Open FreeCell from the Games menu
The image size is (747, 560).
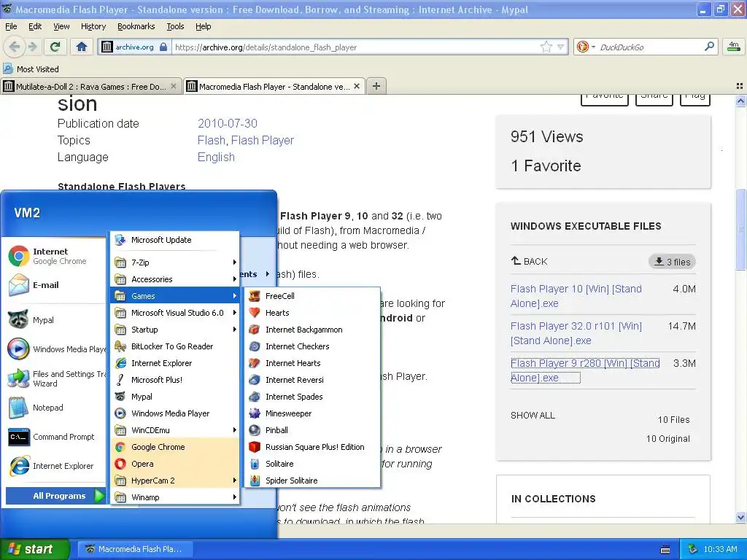(x=312, y=296)
